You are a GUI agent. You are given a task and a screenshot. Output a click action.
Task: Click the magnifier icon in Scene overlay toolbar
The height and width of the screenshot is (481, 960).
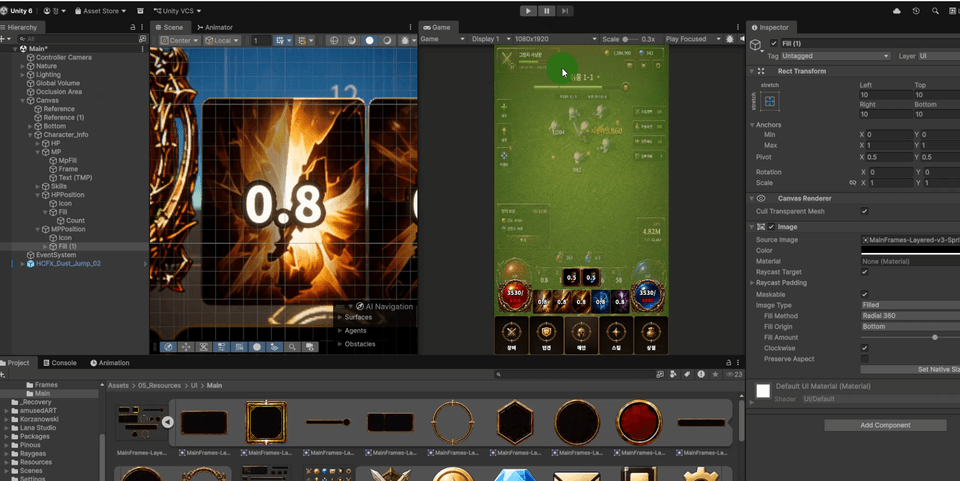pyautogui.click(x=293, y=347)
